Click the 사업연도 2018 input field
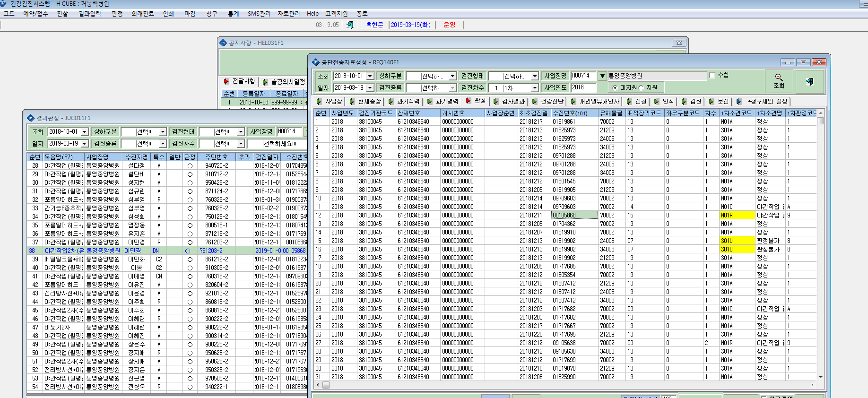This screenshot has height=398, width=868. coord(583,87)
